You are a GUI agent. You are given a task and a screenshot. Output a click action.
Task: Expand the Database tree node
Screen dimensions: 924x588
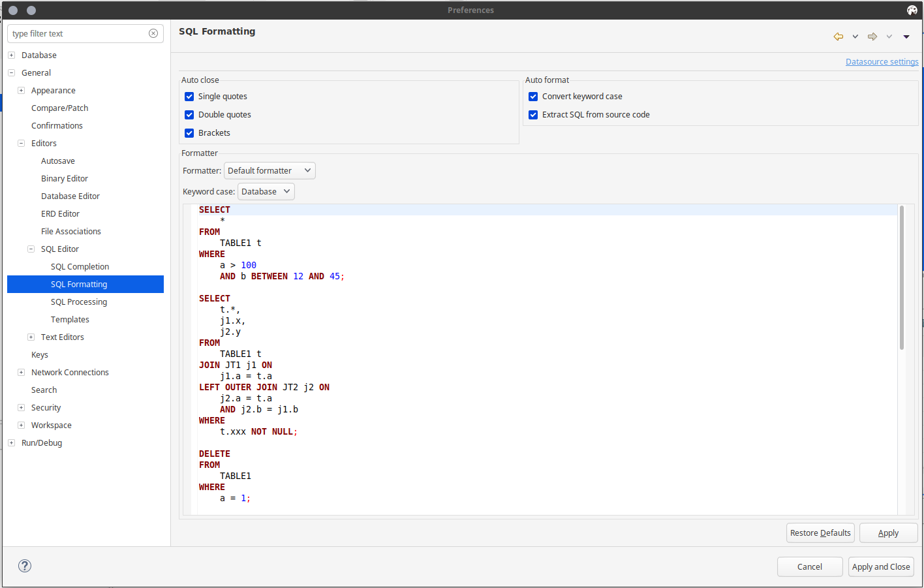10,55
